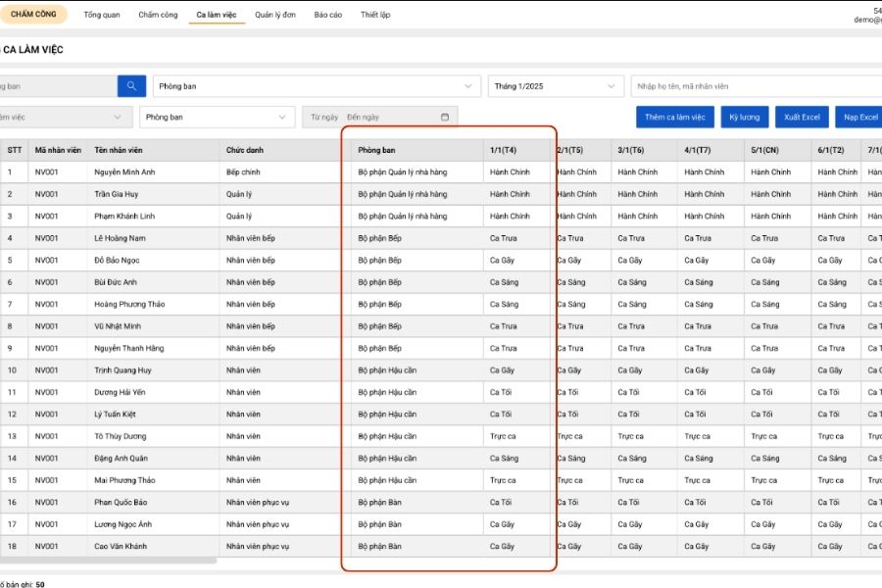Open the calendar icon in the date range field

click(x=445, y=117)
